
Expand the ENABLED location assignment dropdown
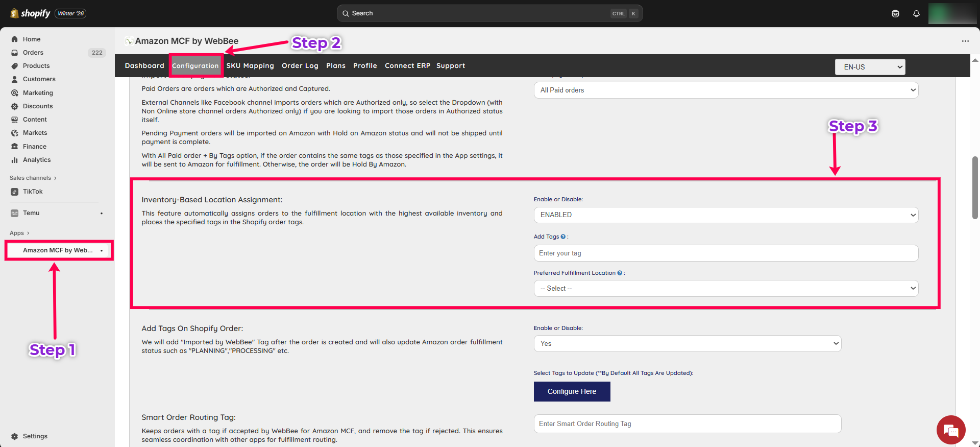725,215
